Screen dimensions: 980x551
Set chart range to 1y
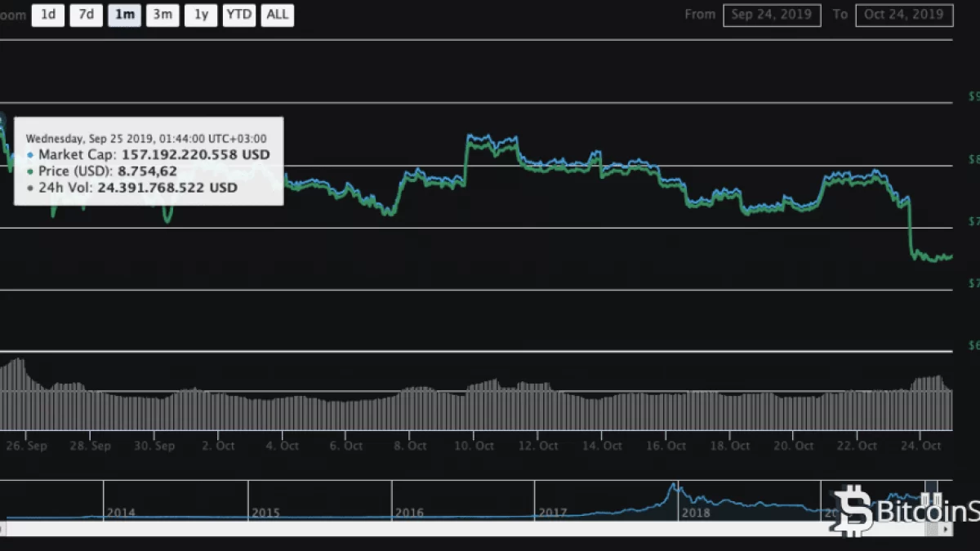[x=201, y=16]
